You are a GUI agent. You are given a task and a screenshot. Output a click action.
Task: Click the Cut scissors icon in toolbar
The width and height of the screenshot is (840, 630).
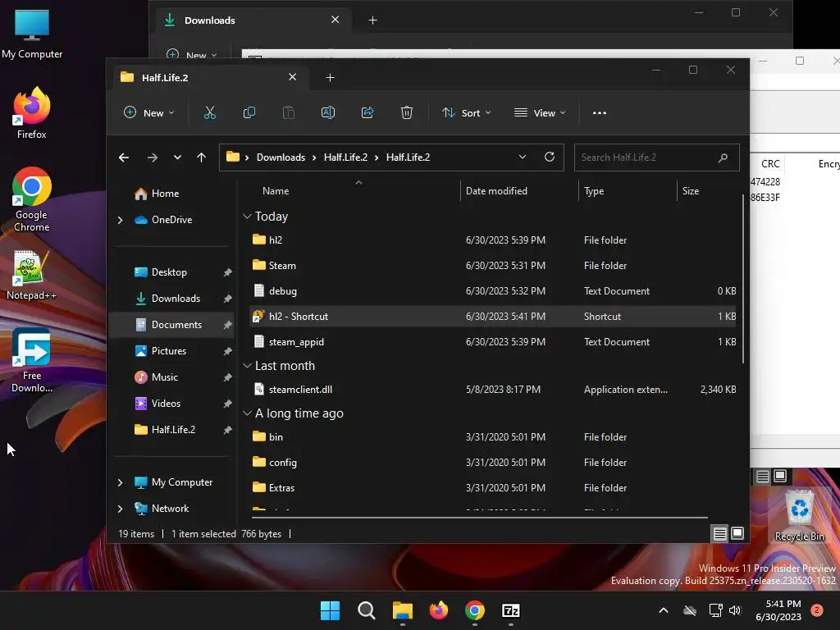point(209,112)
